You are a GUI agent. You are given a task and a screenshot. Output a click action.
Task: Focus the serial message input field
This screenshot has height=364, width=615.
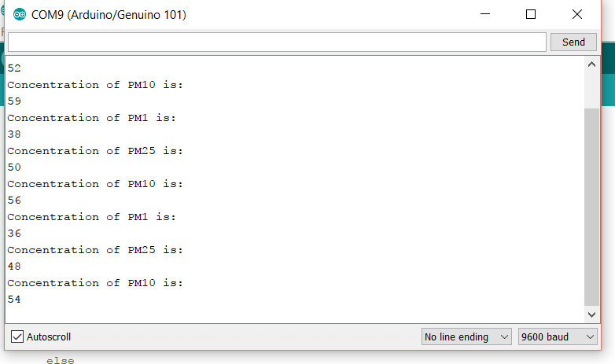[x=276, y=42]
